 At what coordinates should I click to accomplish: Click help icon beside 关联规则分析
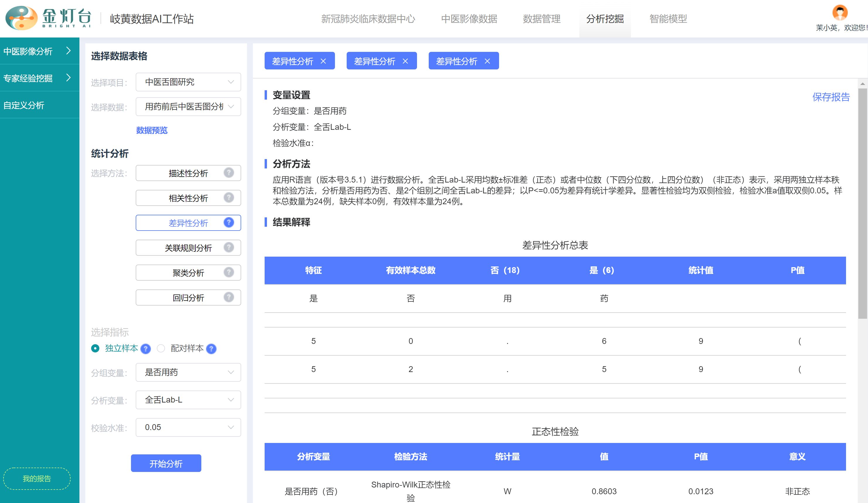click(x=228, y=247)
